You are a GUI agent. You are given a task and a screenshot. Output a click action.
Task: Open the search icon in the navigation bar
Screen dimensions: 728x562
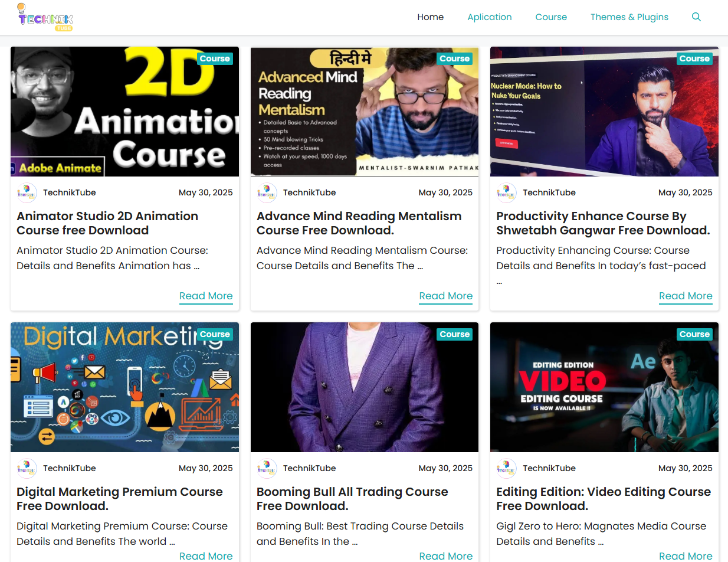tap(696, 17)
